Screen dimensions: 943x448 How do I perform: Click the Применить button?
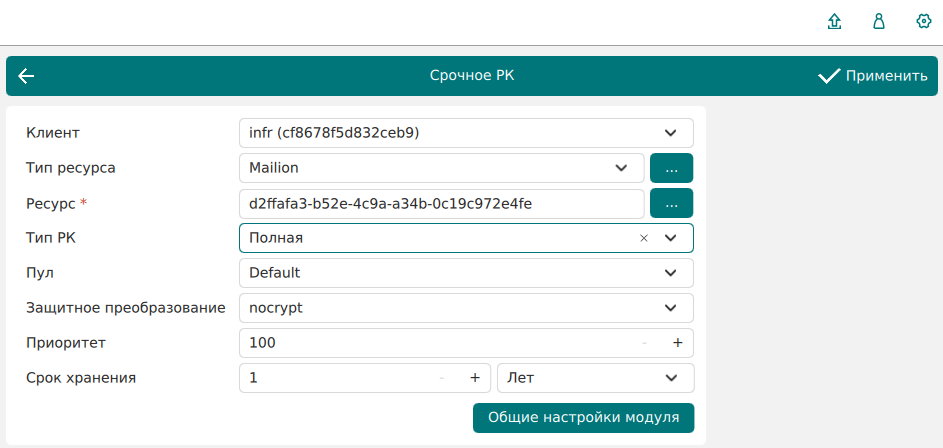[872, 76]
